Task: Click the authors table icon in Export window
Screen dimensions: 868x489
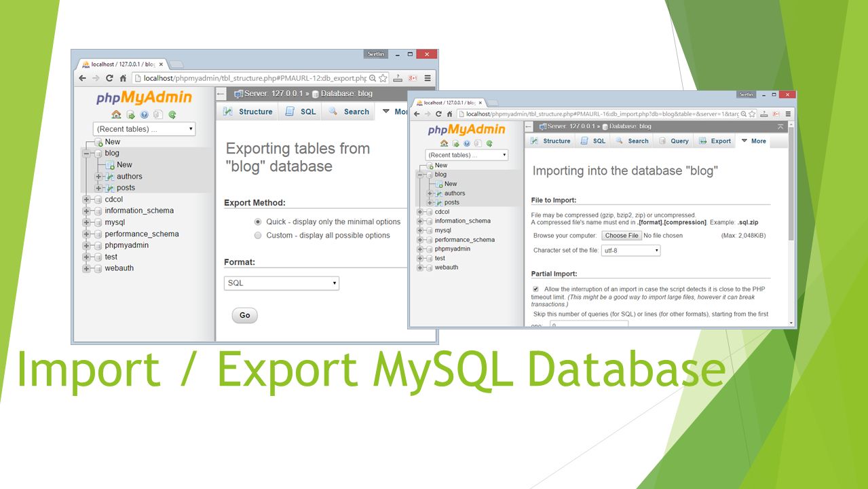Action: (110, 177)
